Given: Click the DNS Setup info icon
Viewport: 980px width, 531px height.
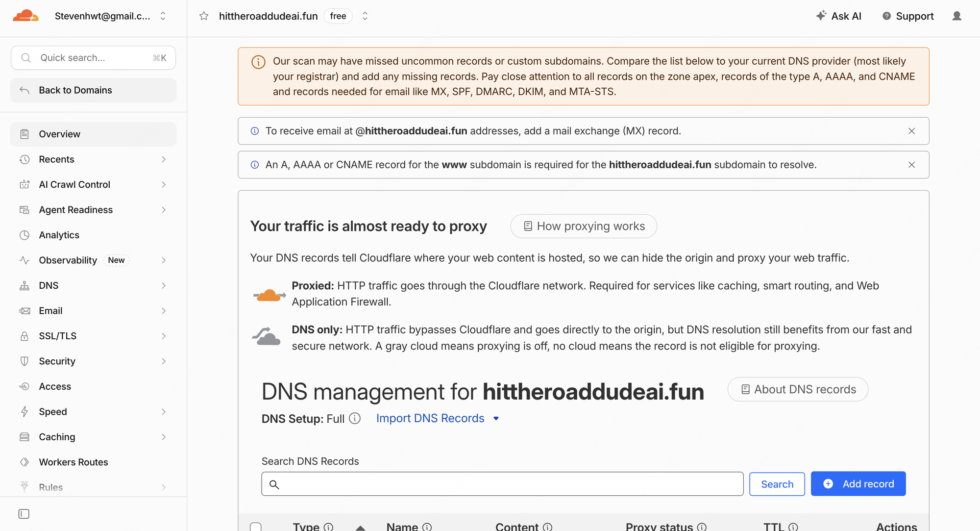Looking at the screenshot, I should coord(355,418).
